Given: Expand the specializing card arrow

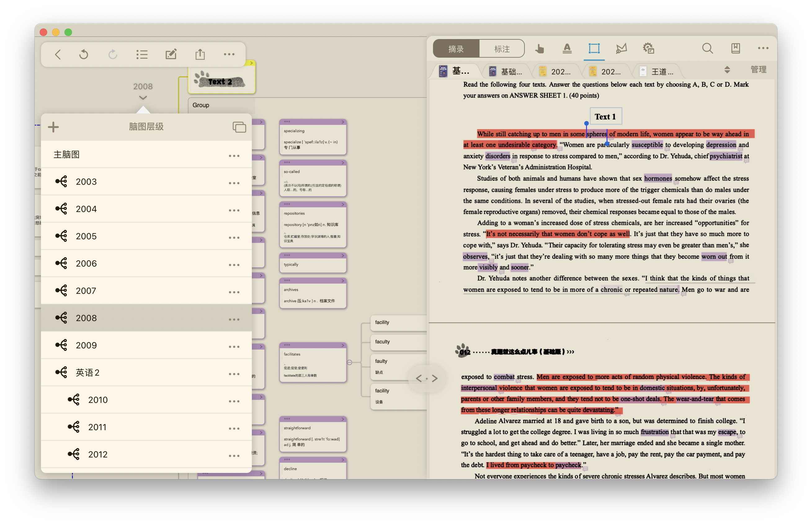Looking at the screenshot, I should 342,122.
